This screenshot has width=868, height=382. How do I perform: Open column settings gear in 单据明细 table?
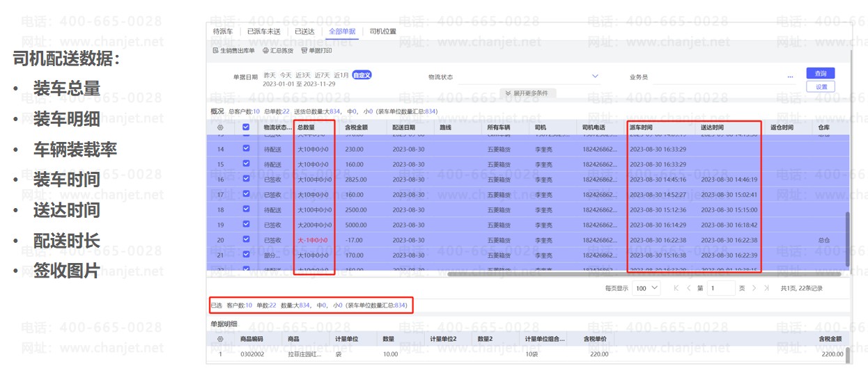pos(221,339)
